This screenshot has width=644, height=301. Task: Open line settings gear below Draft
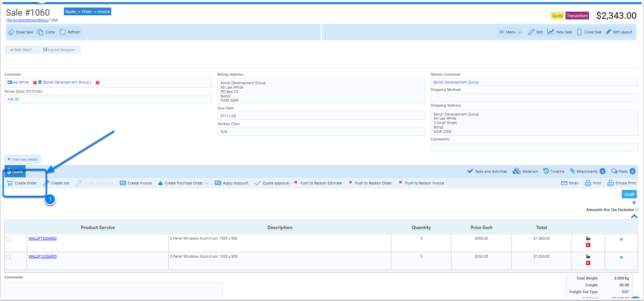(x=634, y=202)
